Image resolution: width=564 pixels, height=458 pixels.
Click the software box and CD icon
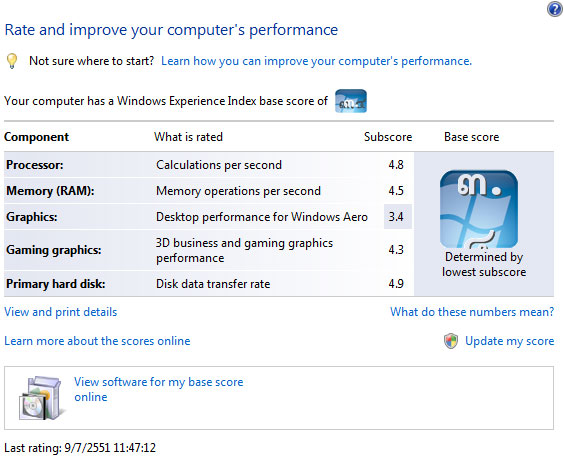[40, 398]
